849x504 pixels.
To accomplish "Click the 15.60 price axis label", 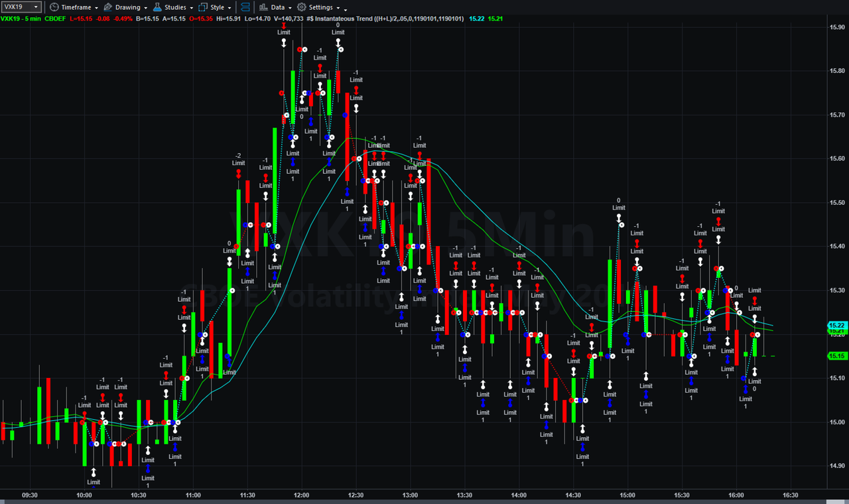I will pos(836,158).
